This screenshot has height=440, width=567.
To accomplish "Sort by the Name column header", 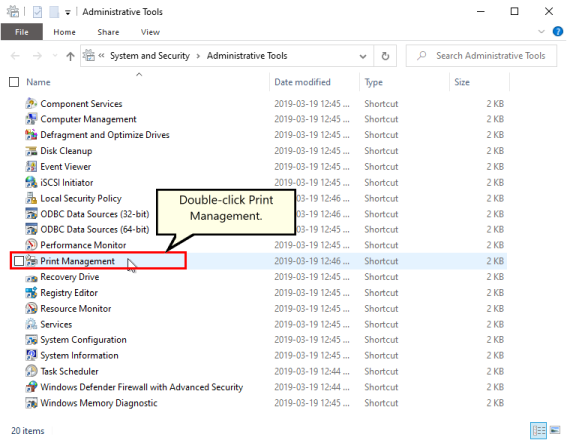I will click(x=38, y=82).
